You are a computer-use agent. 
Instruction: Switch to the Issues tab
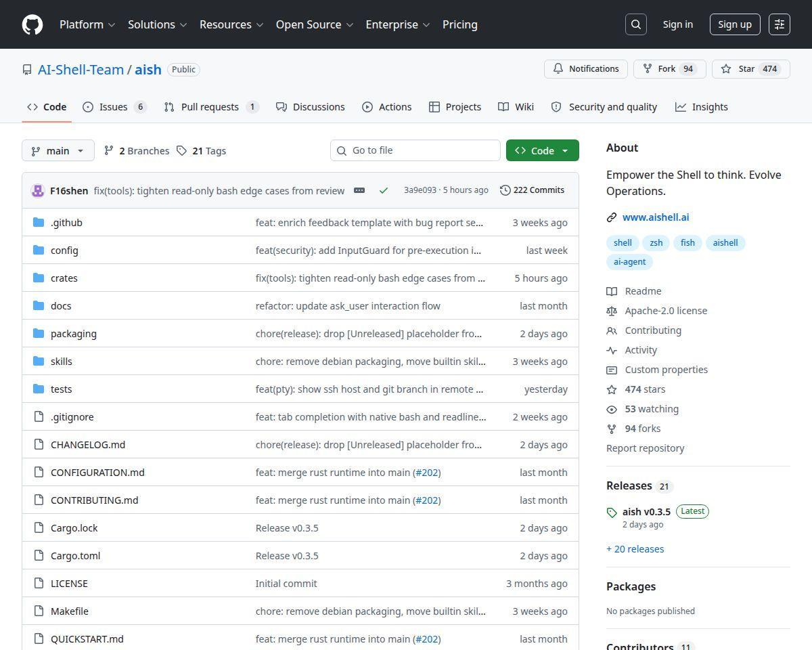click(x=114, y=107)
